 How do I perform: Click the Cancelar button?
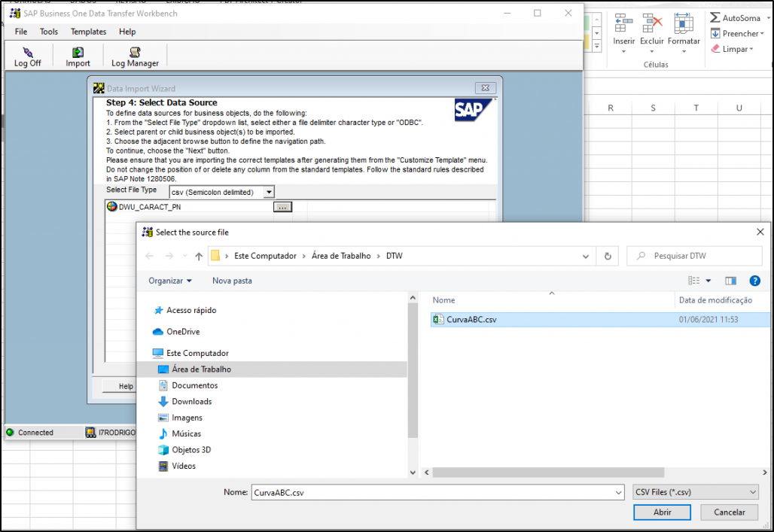point(729,512)
